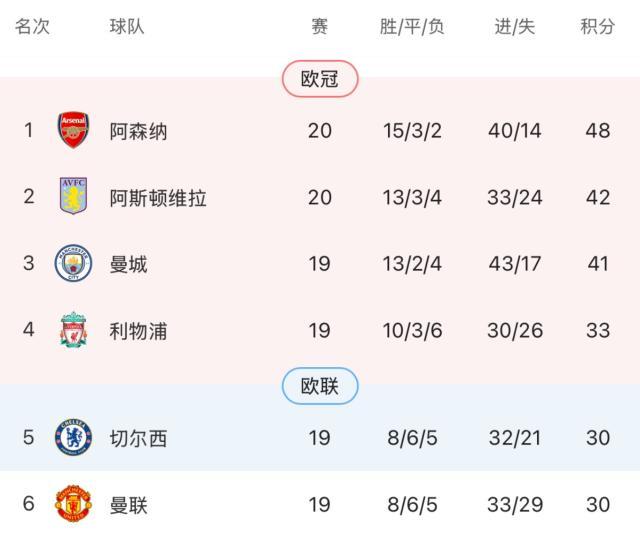The image size is (640, 539).
Task: Click the Chelsea club crest icon
Action: pyautogui.click(x=74, y=437)
